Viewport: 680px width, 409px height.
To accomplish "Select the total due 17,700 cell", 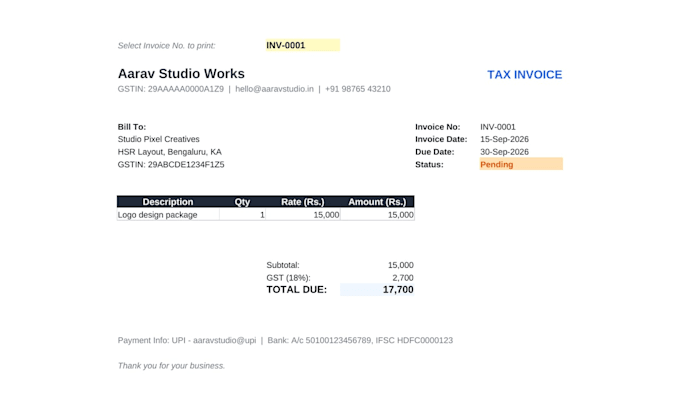I will point(377,290).
